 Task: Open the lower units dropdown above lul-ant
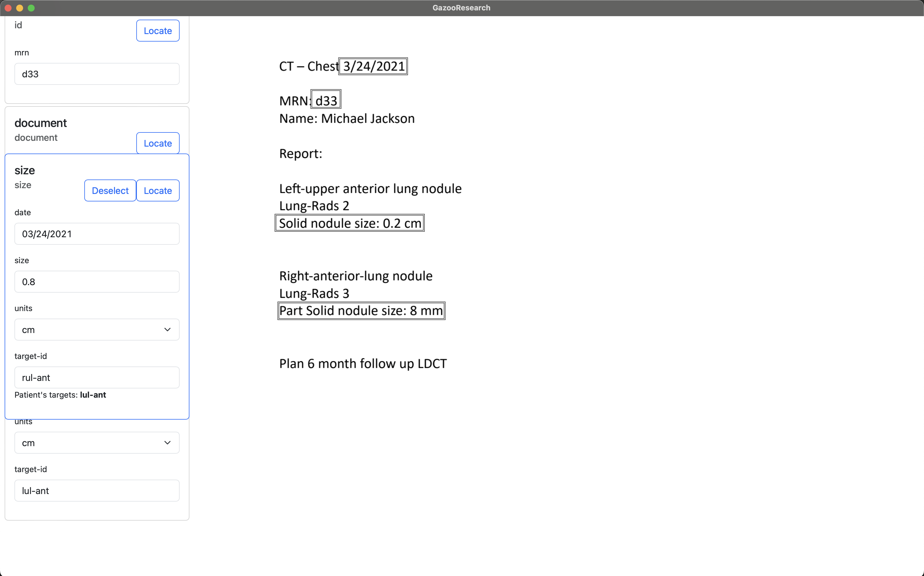click(97, 443)
